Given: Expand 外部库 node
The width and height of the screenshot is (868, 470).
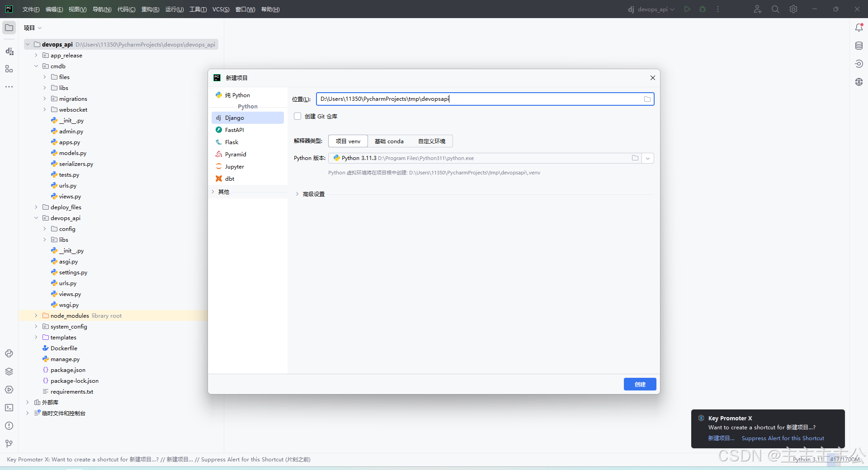Looking at the screenshot, I should pos(28,402).
